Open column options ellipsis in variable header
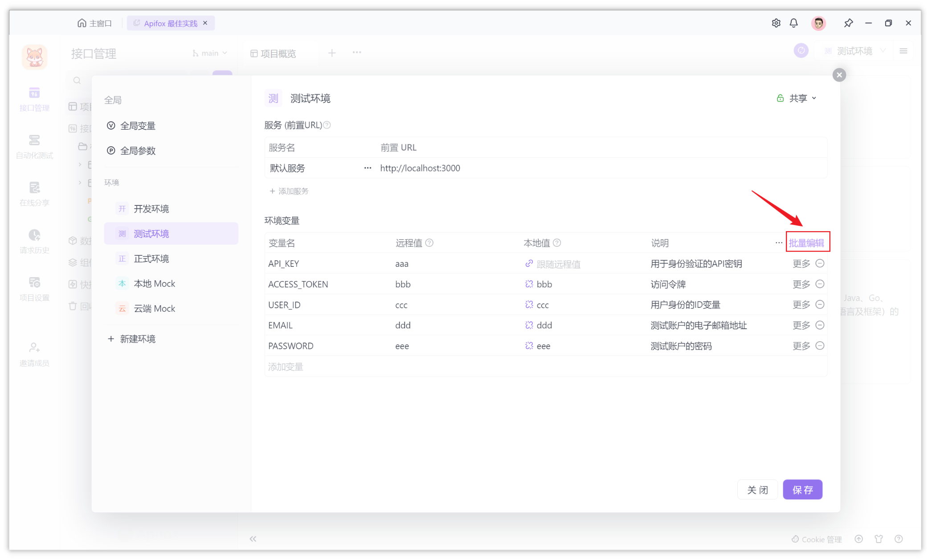932x560 pixels. (x=779, y=243)
